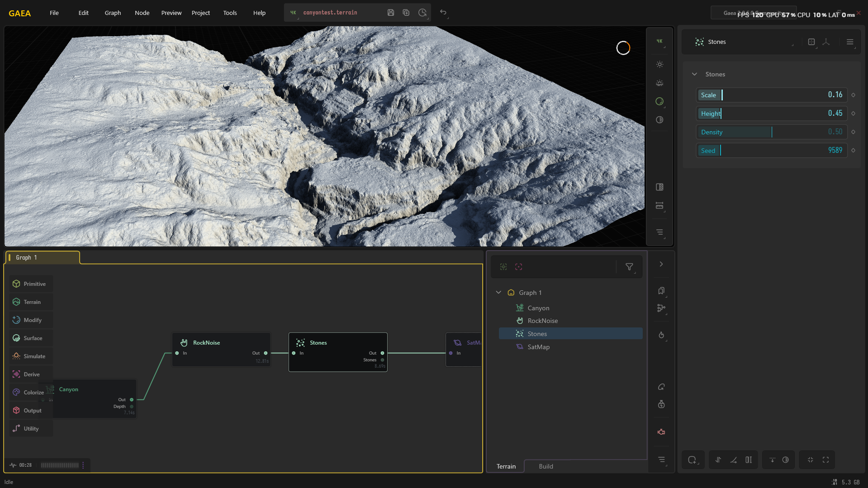Viewport: 868px width, 488px height.
Task: Click the undo arrow icon
Action: [x=443, y=12]
